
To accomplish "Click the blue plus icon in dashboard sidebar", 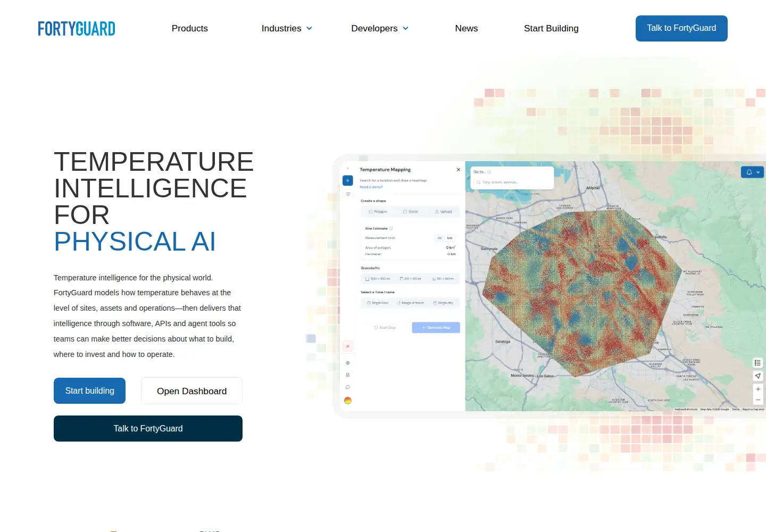I will pos(348,181).
